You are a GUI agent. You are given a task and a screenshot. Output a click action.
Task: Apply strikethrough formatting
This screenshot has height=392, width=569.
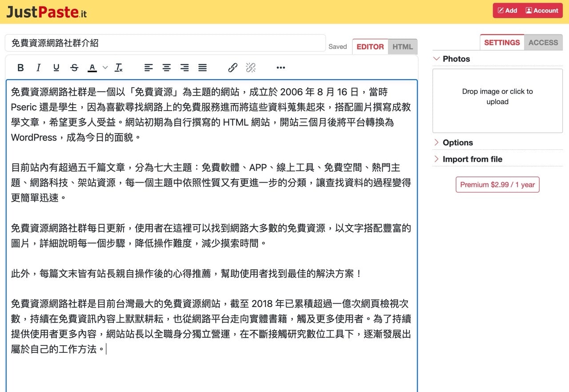pos(74,68)
